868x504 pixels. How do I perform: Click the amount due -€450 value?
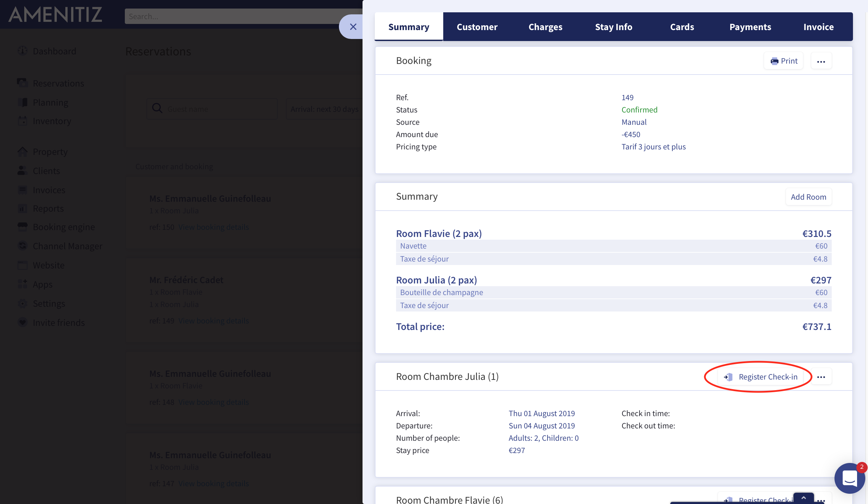pyautogui.click(x=631, y=134)
